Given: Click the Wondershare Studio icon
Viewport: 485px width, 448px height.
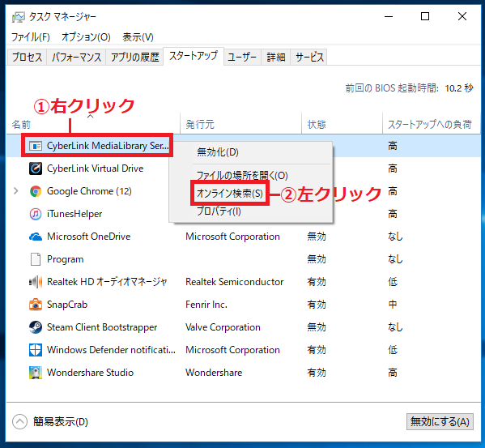Looking at the screenshot, I should (36, 373).
